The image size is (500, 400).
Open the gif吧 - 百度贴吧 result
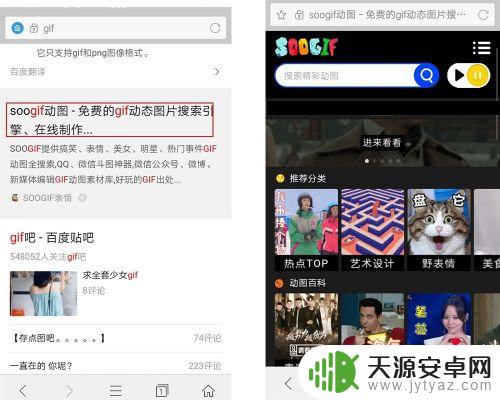(52, 238)
